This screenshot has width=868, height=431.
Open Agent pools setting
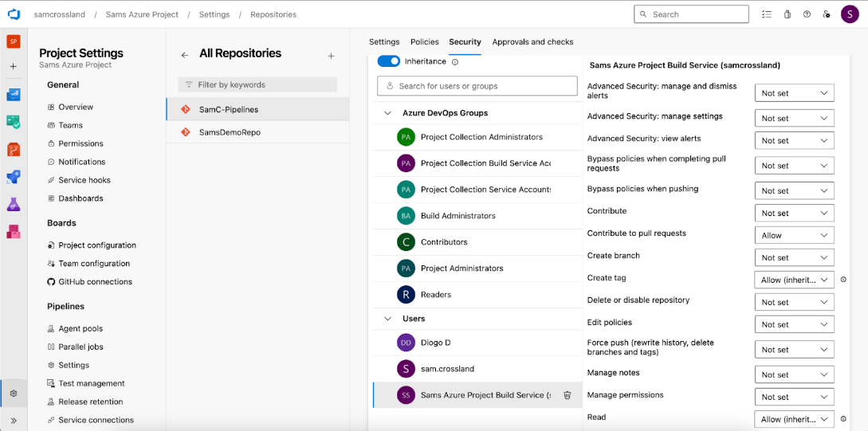[81, 329]
